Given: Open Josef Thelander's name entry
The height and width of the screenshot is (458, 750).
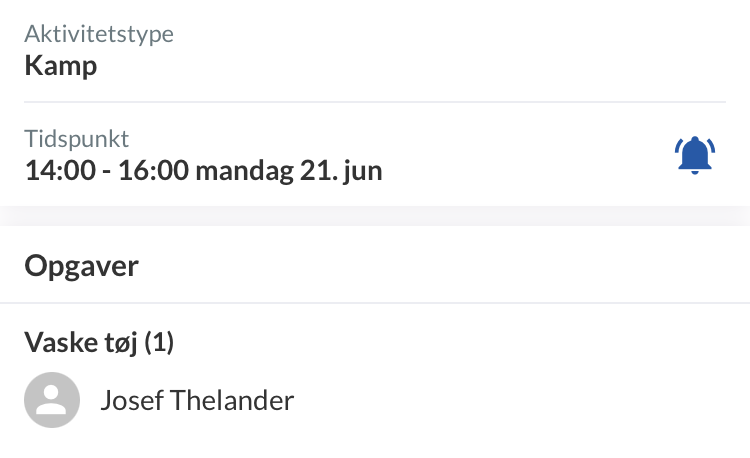Looking at the screenshot, I should (x=197, y=401).
